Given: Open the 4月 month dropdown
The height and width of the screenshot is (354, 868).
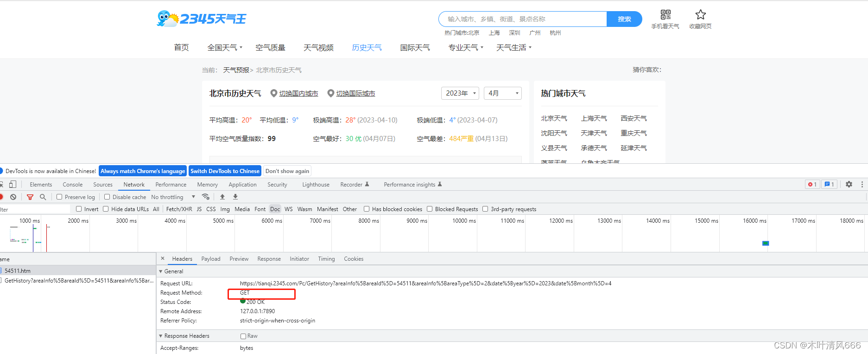Looking at the screenshot, I should 503,93.
